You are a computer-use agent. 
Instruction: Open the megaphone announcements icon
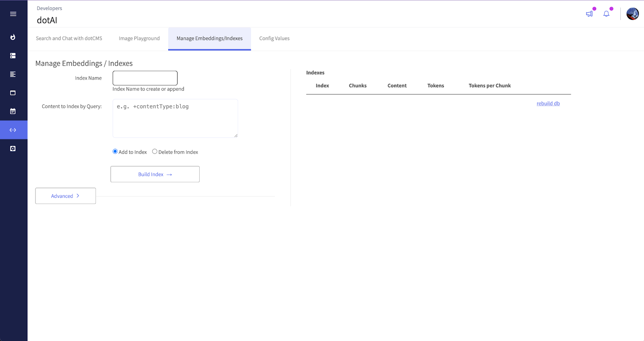tap(589, 14)
